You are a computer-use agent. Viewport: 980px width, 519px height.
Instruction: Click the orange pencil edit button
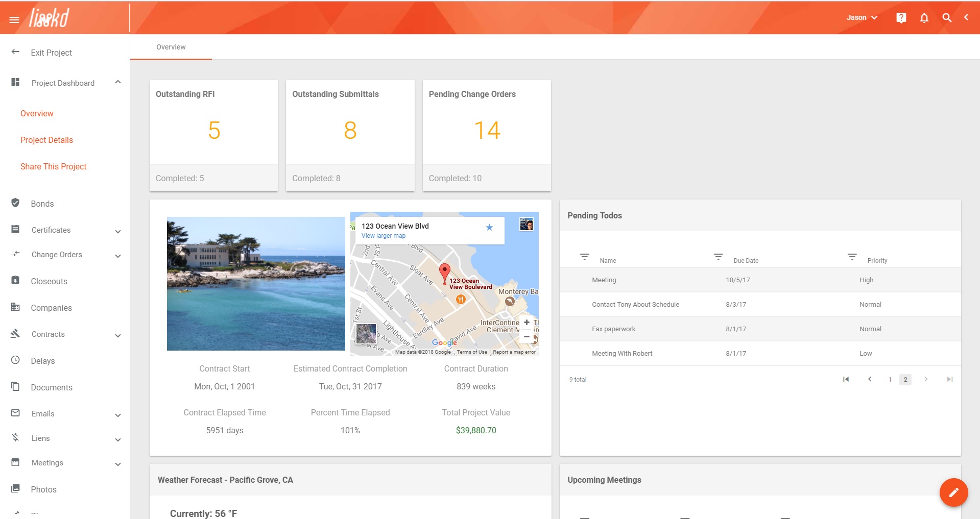click(953, 492)
